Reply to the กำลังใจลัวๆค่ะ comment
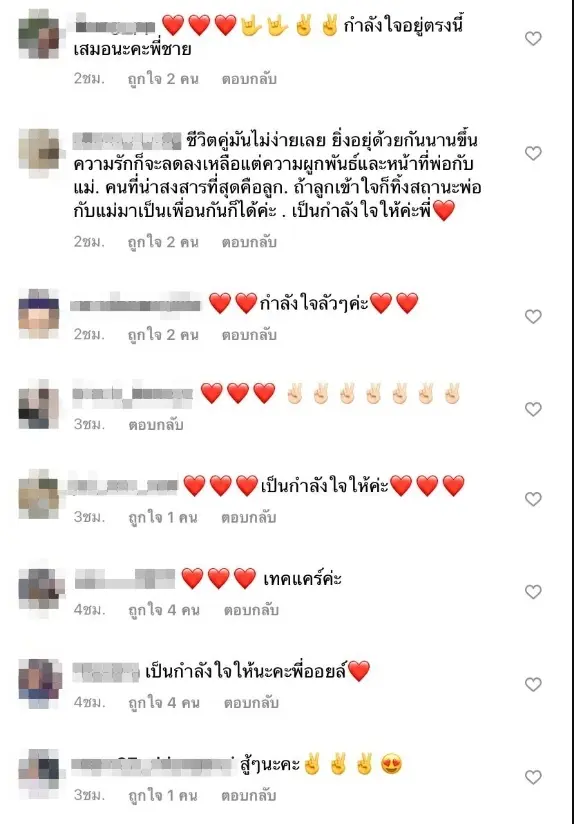This screenshot has width=574, height=824. [x=249, y=335]
